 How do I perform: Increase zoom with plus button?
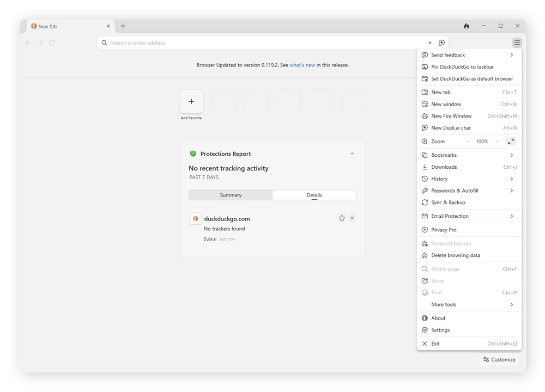point(498,142)
